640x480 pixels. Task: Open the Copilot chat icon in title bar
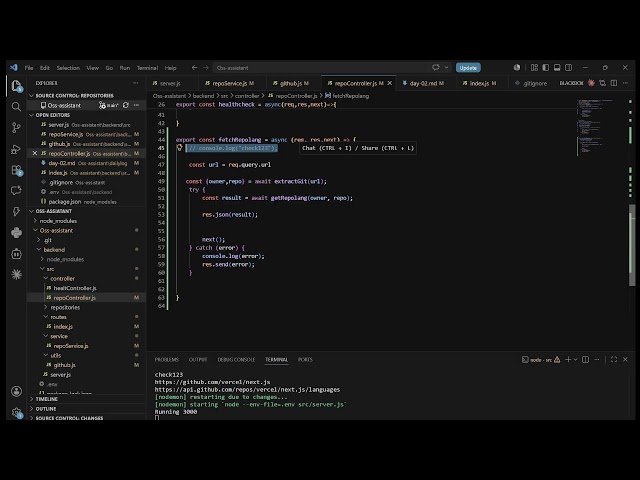click(x=436, y=67)
